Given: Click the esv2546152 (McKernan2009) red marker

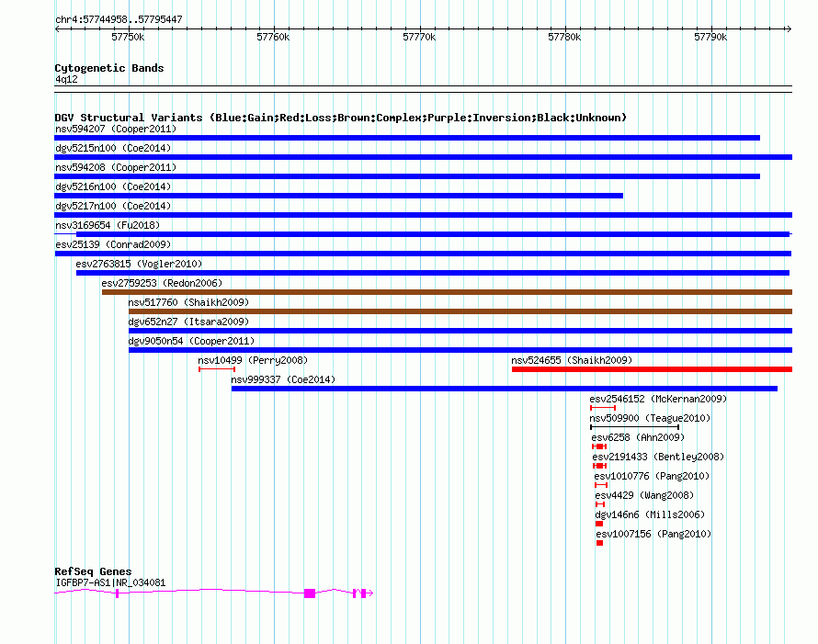Looking at the screenshot, I should (x=603, y=408).
